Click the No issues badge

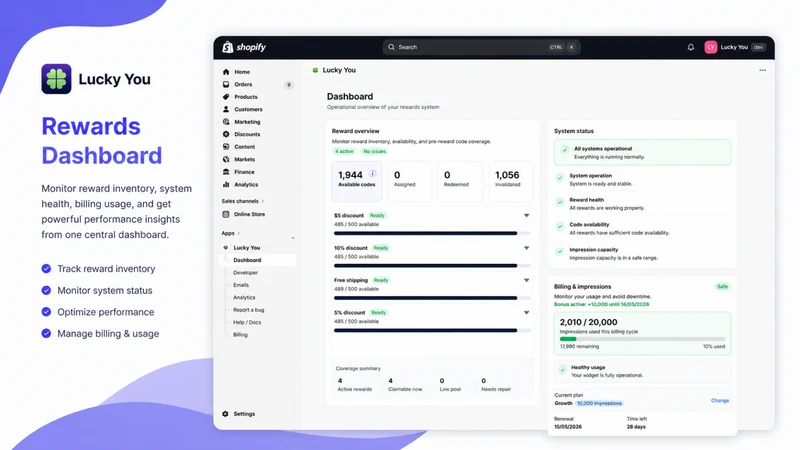374,152
